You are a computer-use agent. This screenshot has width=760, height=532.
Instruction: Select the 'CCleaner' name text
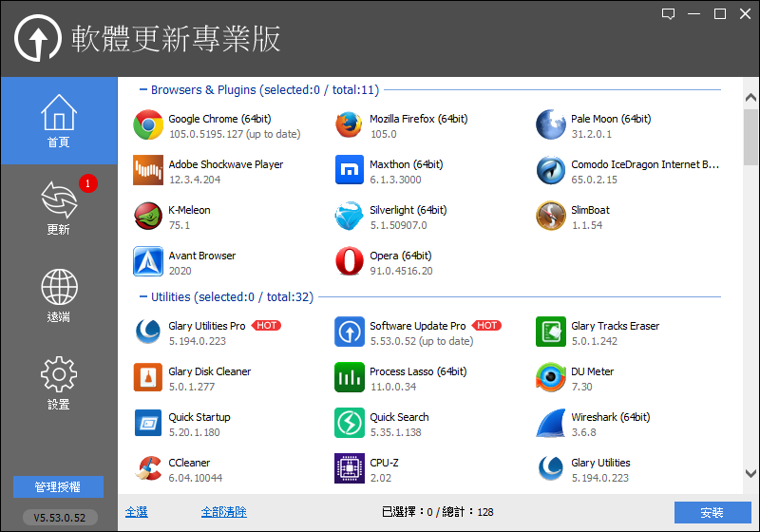tap(189, 463)
